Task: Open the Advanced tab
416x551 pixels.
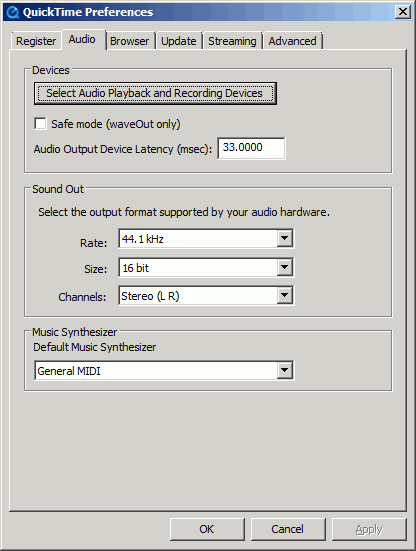Action: [x=292, y=41]
